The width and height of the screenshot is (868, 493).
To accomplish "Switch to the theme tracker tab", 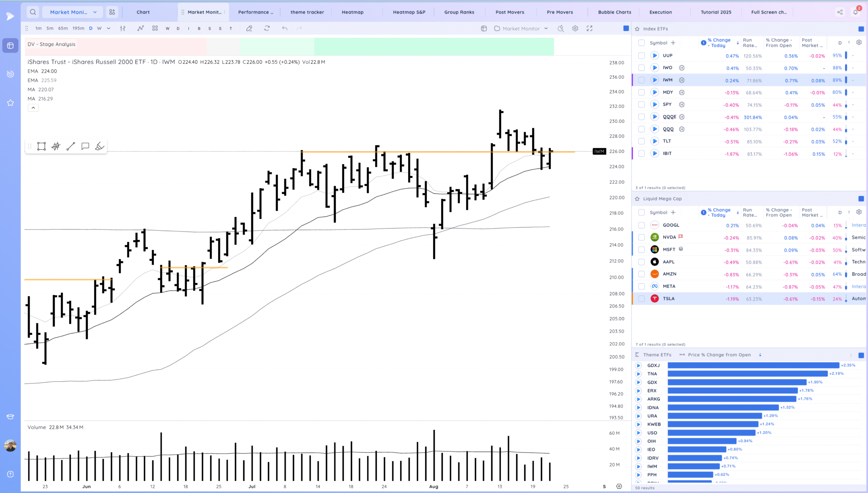I will point(307,12).
